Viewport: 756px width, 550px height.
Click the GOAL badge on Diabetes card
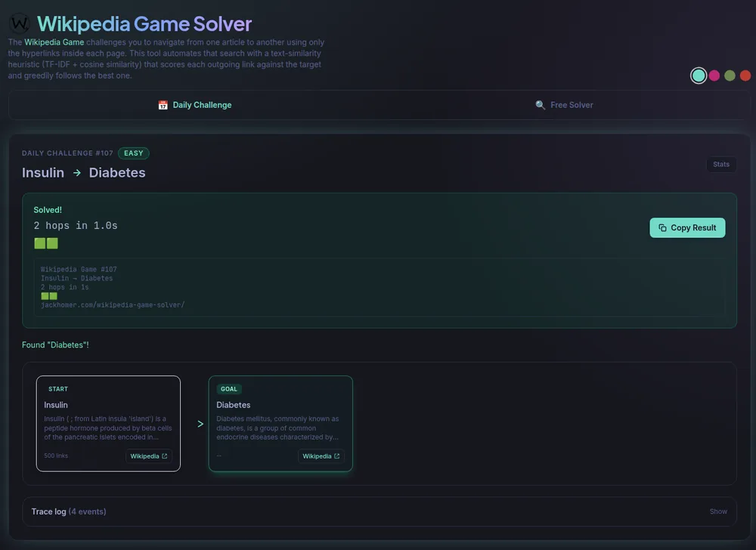click(x=228, y=389)
